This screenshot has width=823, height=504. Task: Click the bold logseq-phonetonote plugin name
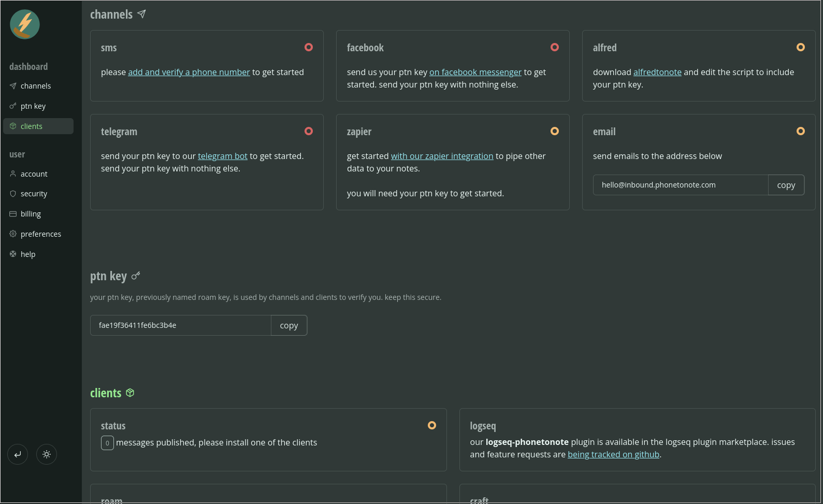tap(527, 442)
